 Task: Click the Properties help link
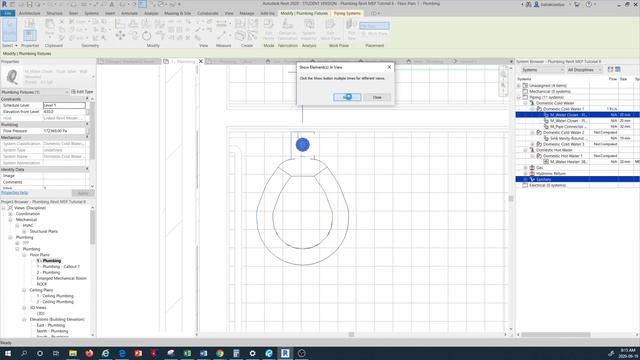pyautogui.click(x=14, y=193)
